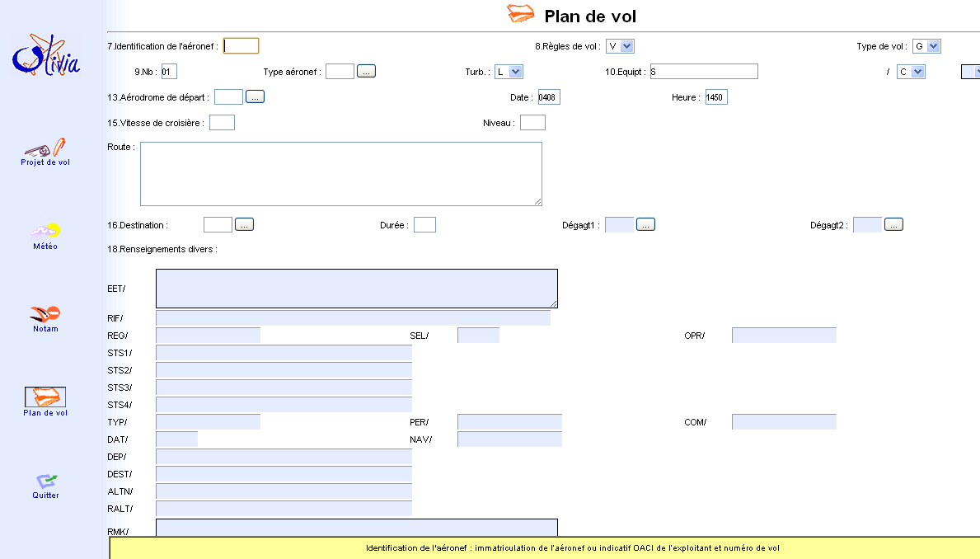The height and width of the screenshot is (559, 980).
Task: Click inside the Route text area
Action: [x=340, y=173]
